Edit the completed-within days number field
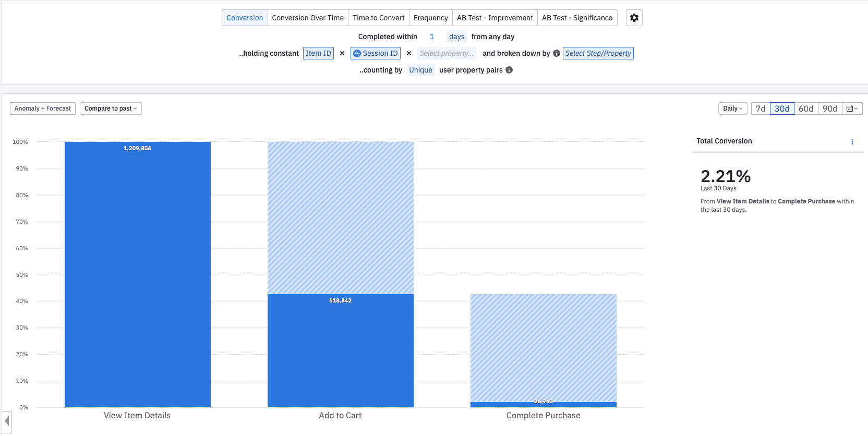 [432, 37]
